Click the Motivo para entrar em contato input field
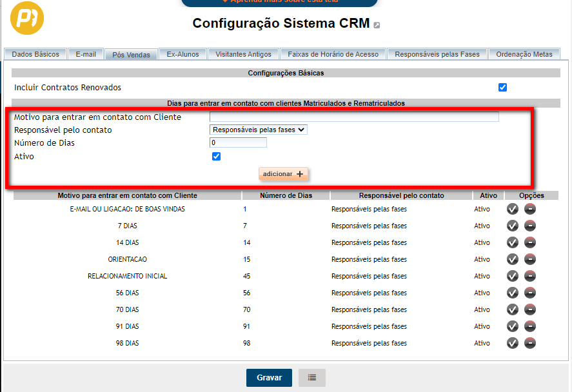 coord(354,117)
